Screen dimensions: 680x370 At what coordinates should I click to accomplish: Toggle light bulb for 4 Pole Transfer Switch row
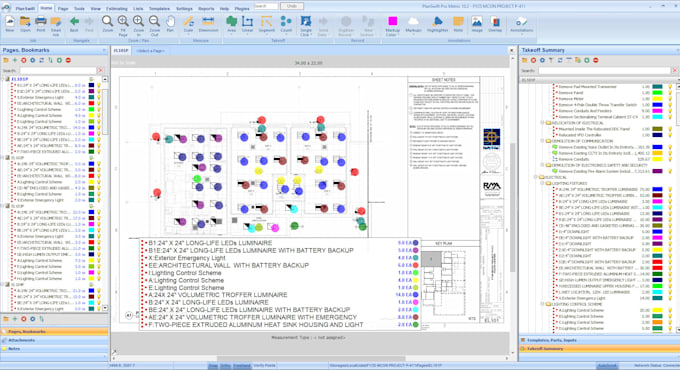670,105
